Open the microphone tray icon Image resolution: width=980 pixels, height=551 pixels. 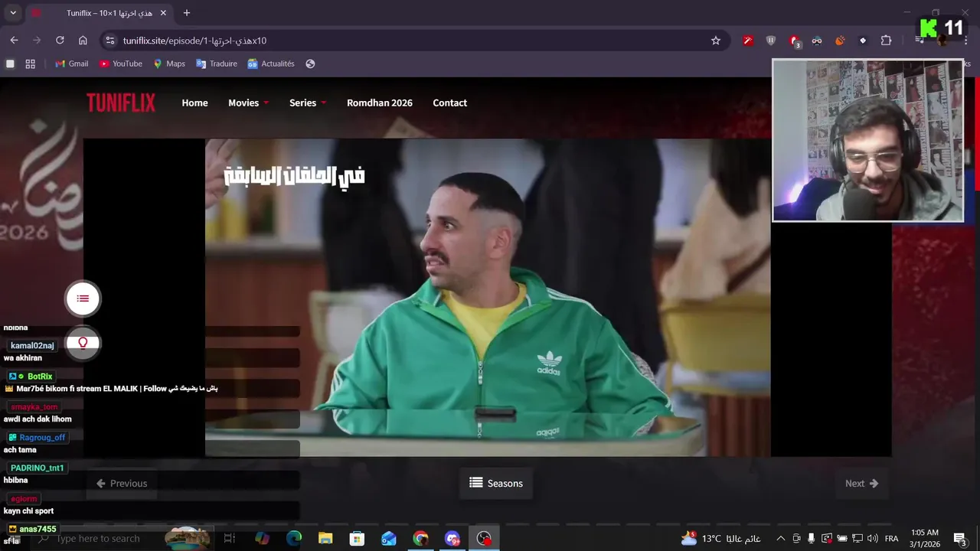(811, 539)
